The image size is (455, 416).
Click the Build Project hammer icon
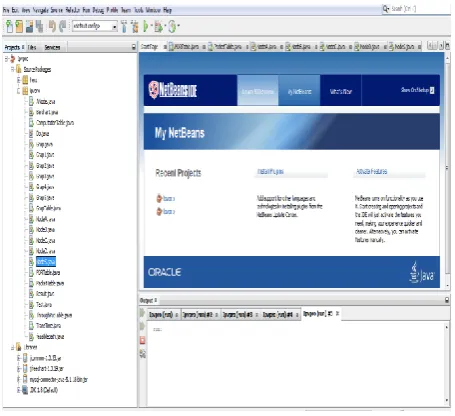click(124, 26)
